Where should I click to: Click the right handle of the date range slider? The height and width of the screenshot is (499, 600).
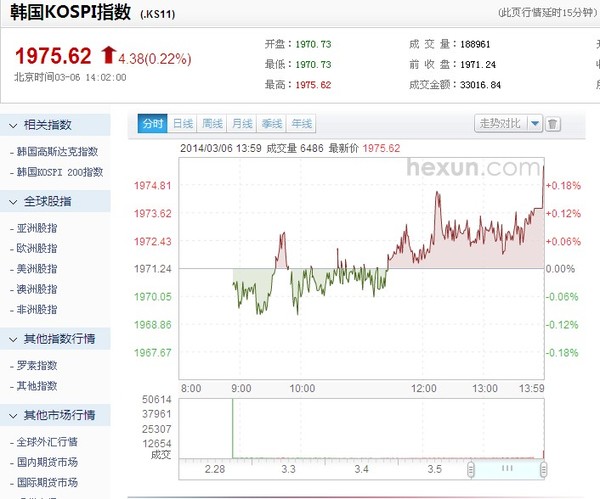click(x=543, y=470)
